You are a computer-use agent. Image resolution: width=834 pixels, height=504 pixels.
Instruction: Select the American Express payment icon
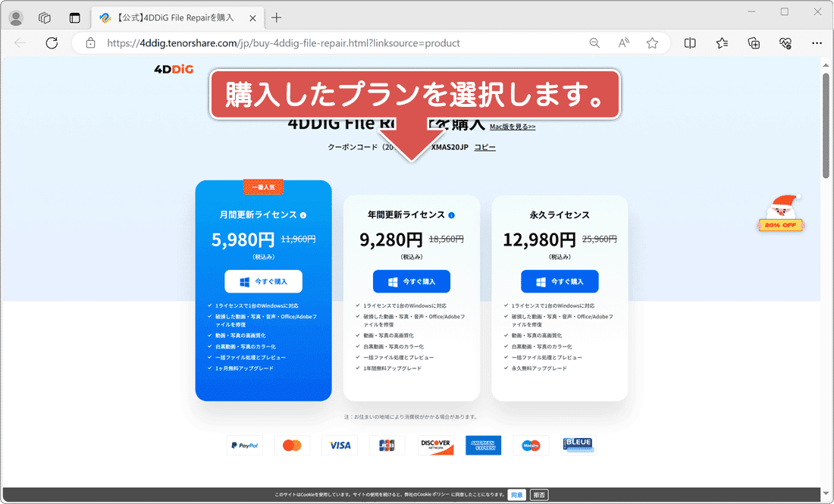(483, 445)
